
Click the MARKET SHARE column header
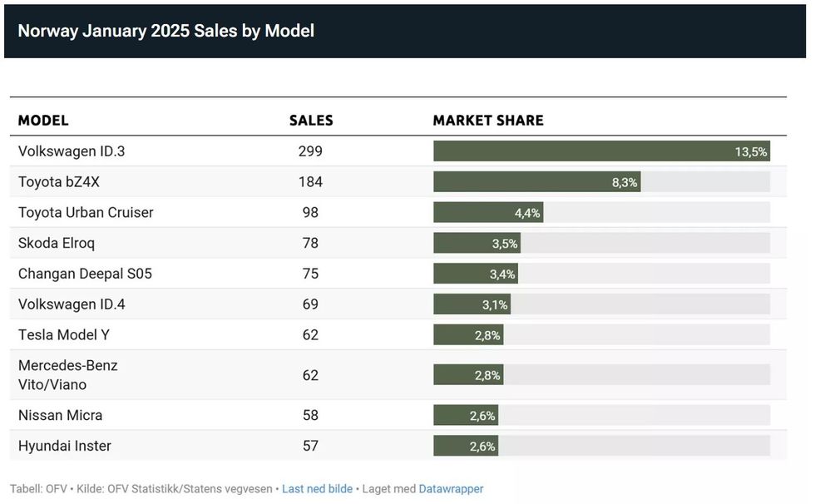(x=488, y=121)
